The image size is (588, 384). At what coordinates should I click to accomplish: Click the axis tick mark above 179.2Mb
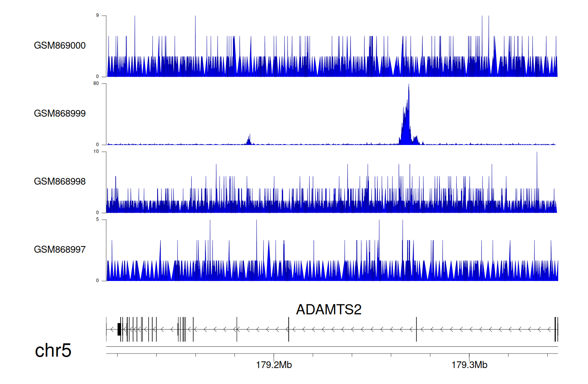coord(274,355)
